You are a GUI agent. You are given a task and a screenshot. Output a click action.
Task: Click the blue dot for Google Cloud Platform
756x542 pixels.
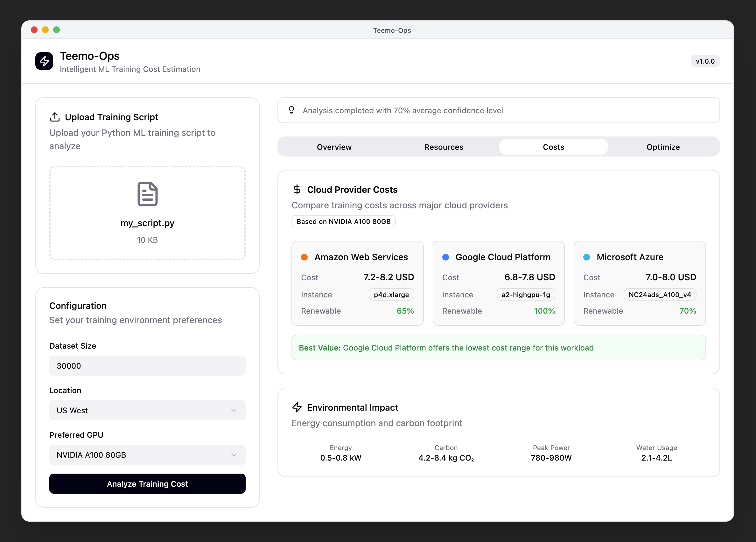point(445,257)
